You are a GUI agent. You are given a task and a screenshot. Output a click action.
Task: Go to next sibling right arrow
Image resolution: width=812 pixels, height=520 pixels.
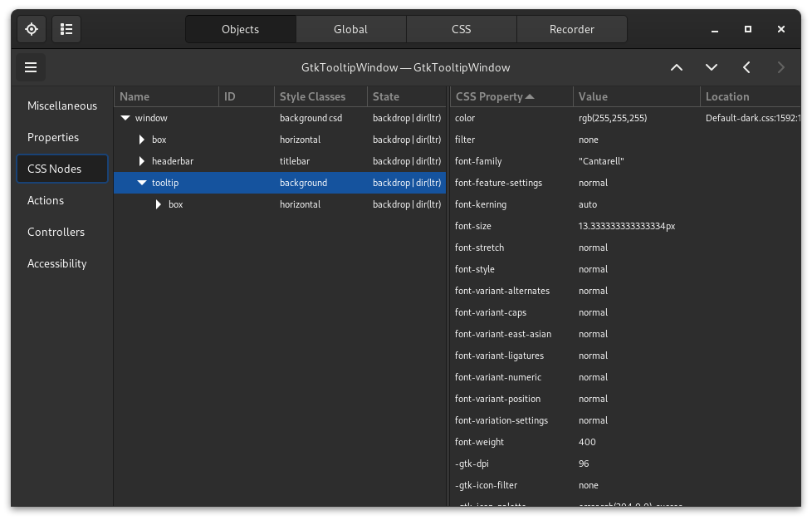pyautogui.click(x=781, y=67)
